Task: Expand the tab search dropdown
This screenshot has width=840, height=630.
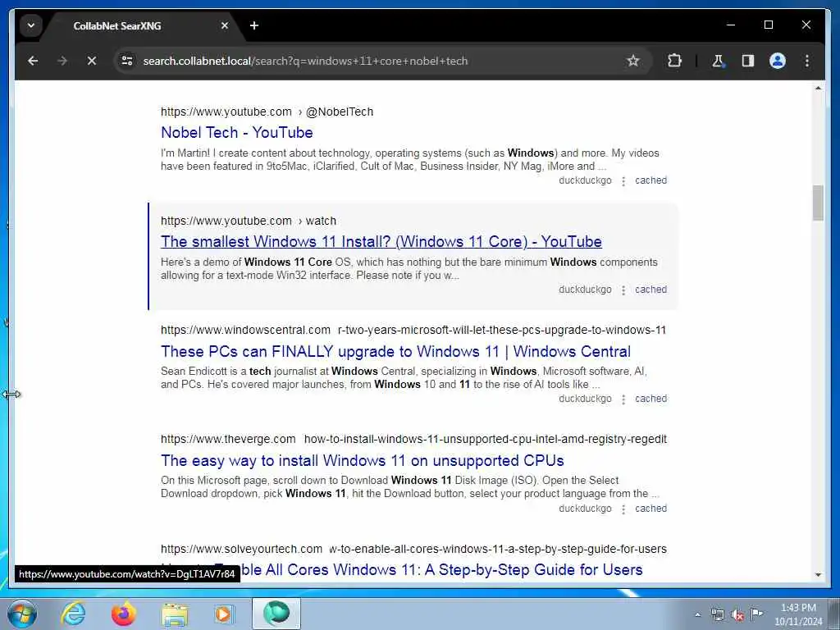Action: [x=31, y=25]
